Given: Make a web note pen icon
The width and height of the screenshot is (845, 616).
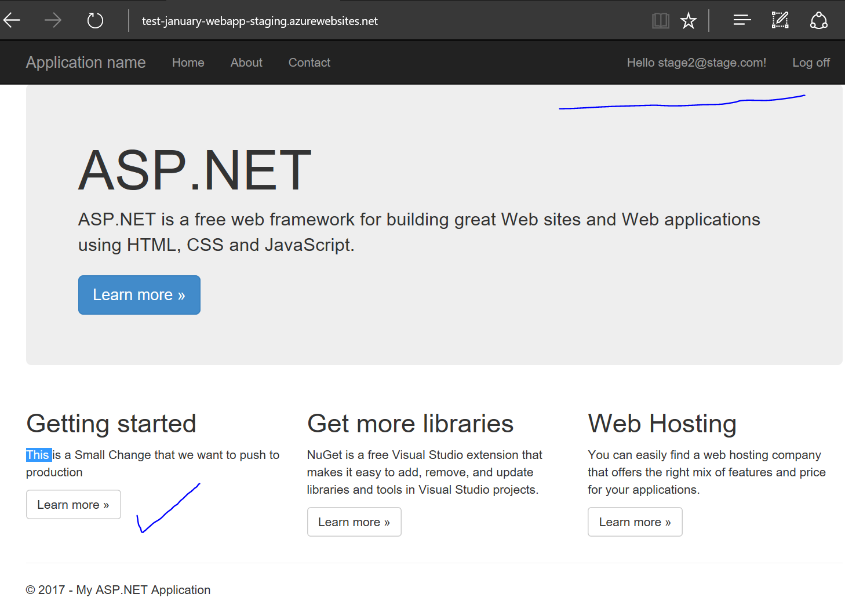Looking at the screenshot, I should pos(780,21).
